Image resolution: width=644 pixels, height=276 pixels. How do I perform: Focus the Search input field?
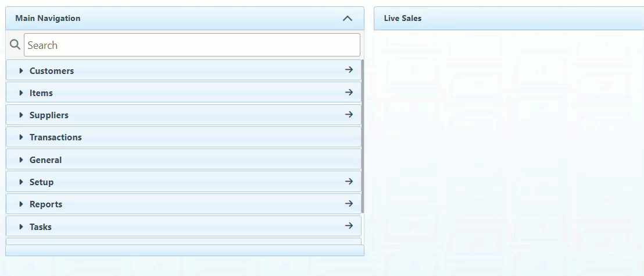192,45
